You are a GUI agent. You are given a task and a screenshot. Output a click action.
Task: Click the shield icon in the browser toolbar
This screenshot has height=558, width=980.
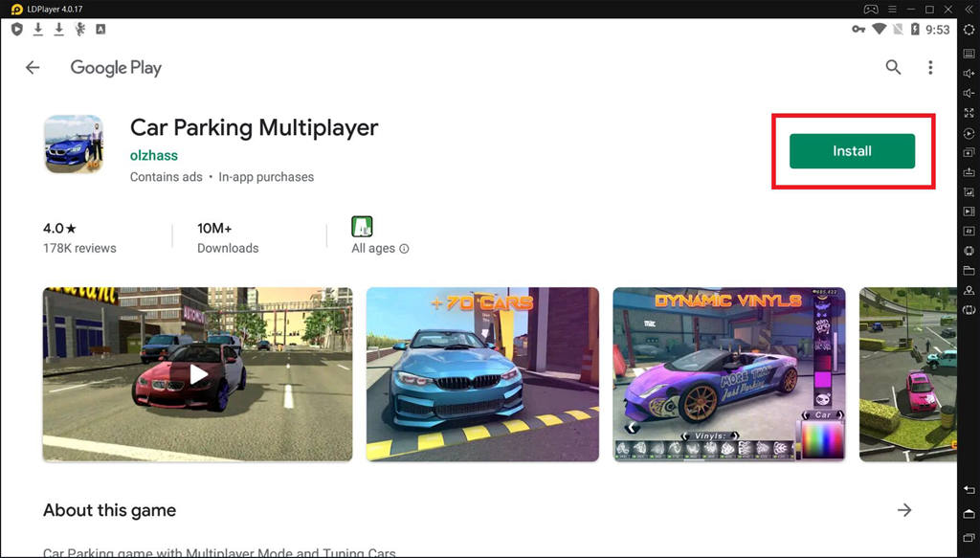coord(14,30)
